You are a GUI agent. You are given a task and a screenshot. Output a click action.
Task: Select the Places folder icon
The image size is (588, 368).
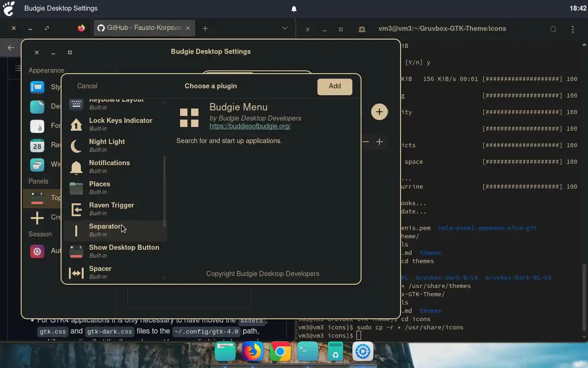tap(76, 188)
